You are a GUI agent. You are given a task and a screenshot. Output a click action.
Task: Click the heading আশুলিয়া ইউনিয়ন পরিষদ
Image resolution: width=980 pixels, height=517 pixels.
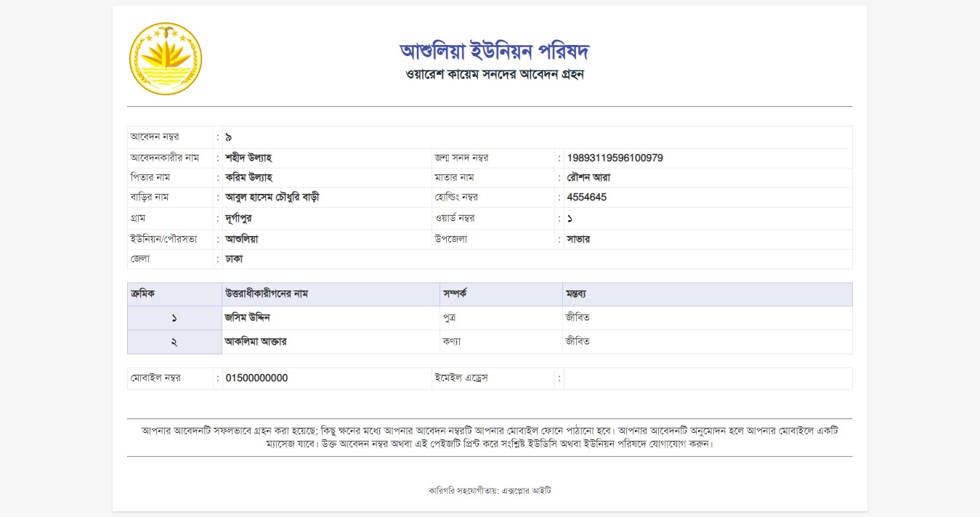(x=494, y=51)
